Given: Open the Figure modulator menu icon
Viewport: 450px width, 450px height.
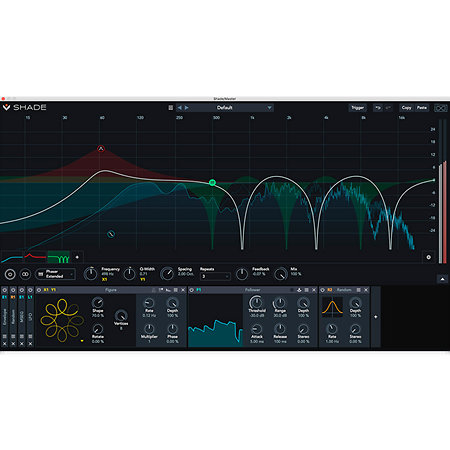Looking at the screenshot, I should tap(176, 290).
